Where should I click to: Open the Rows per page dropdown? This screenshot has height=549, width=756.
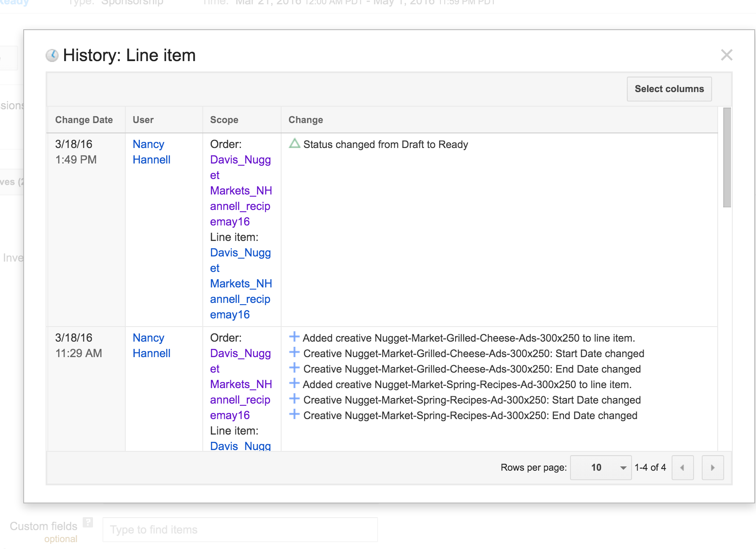[601, 468]
